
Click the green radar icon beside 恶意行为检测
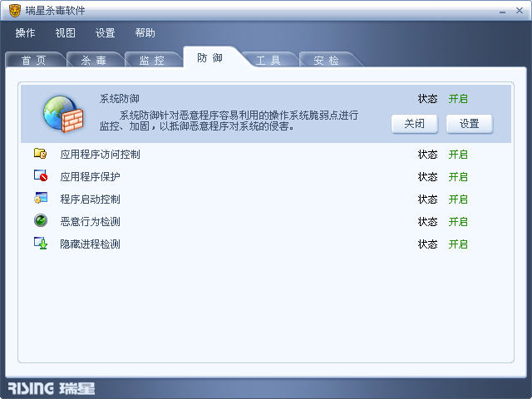tap(41, 220)
